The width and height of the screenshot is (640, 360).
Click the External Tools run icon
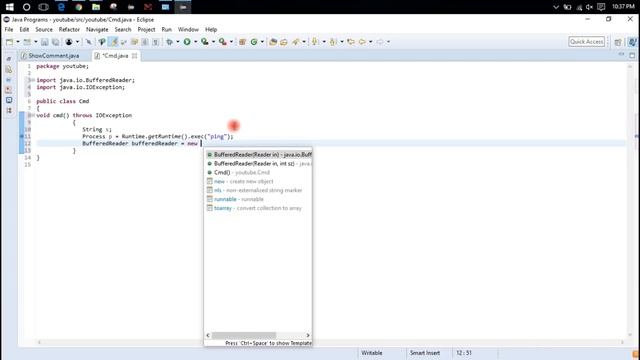tap(222, 42)
